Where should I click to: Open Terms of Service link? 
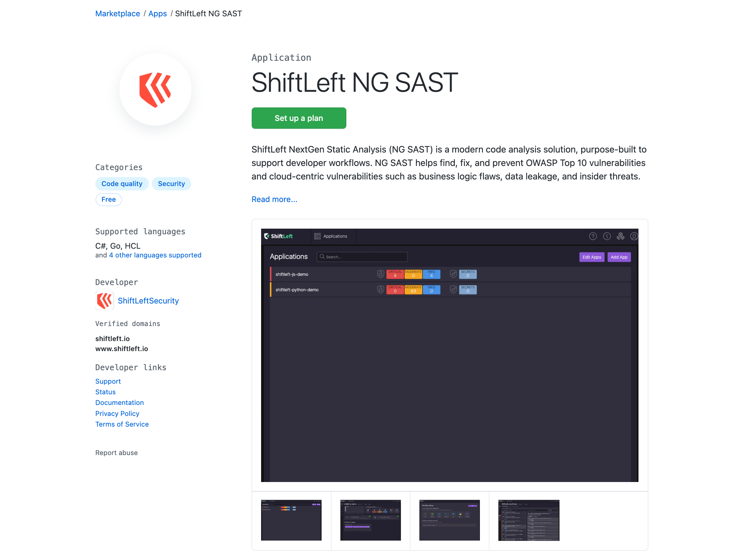tap(122, 424)
